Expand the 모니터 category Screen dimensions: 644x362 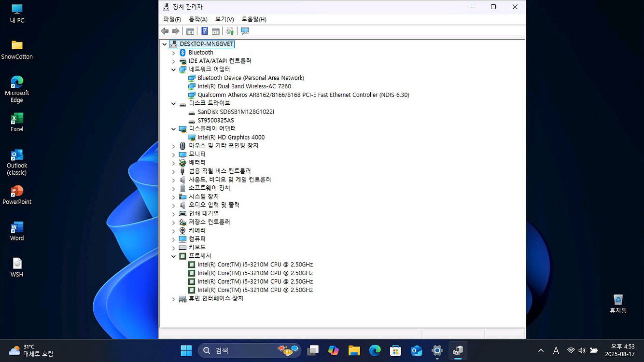pyautogui.click(x=174, y=153)
